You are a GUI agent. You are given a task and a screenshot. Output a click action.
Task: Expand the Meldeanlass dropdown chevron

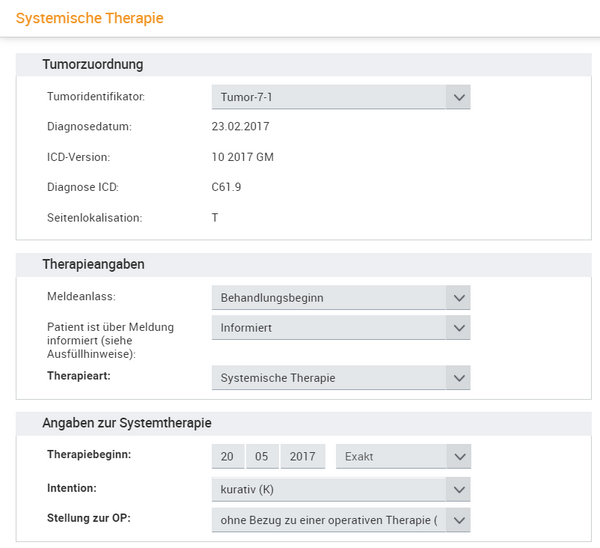click(458, 297)
